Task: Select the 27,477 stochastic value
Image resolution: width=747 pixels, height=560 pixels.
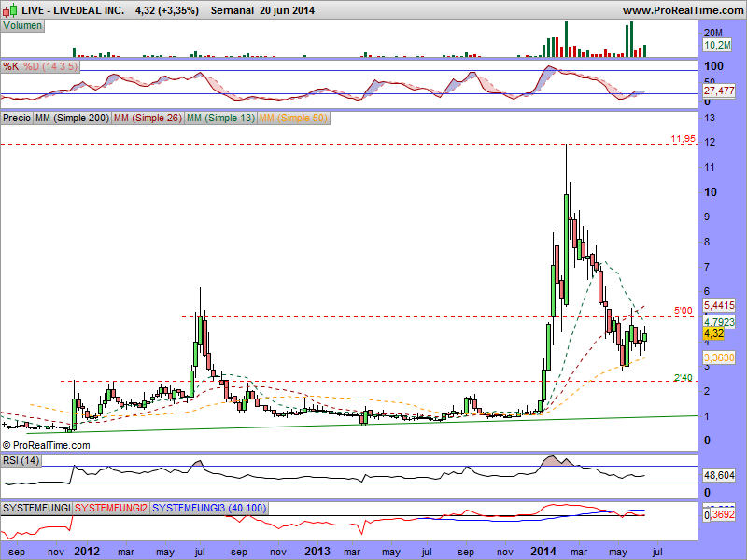Action: point(719,91)
